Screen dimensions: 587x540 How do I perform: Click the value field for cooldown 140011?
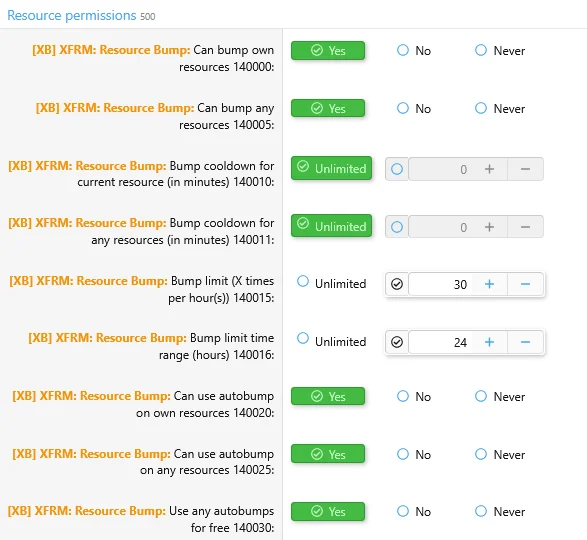(x=440, y=227)
